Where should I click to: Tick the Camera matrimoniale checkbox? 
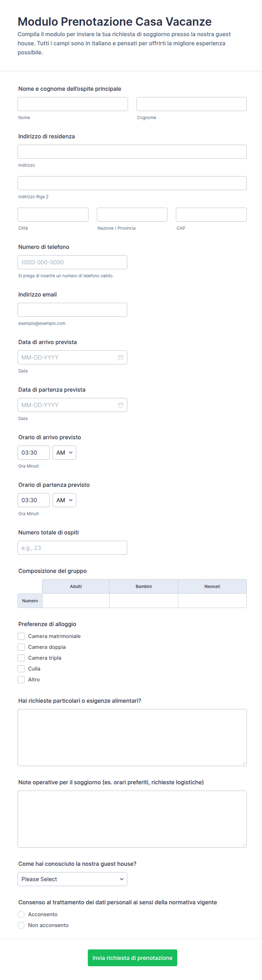click(21, 636)
